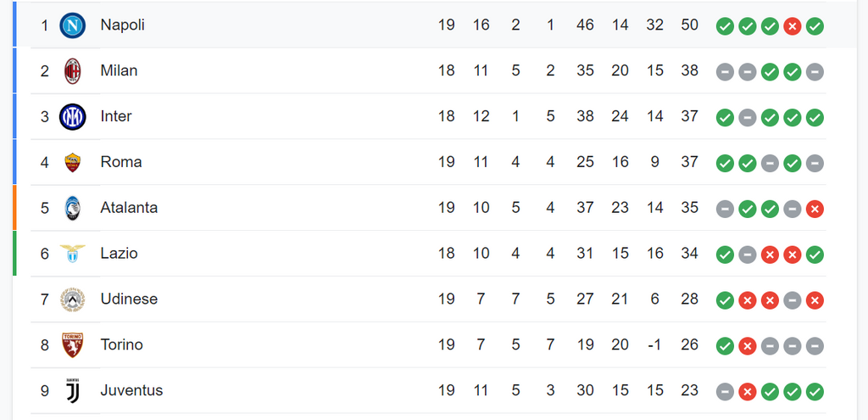This screenshot has width=868, height=420.
Task: Click Inter's grey draw form icon
Action: [x=748, y=117]
